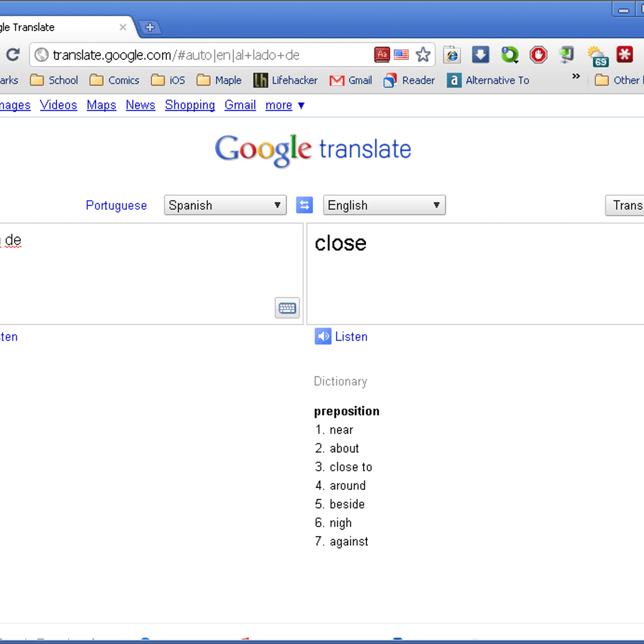The image size is (644, 644).
Task: Open the iOS bookmarks folder
Action: click(168, 80)
